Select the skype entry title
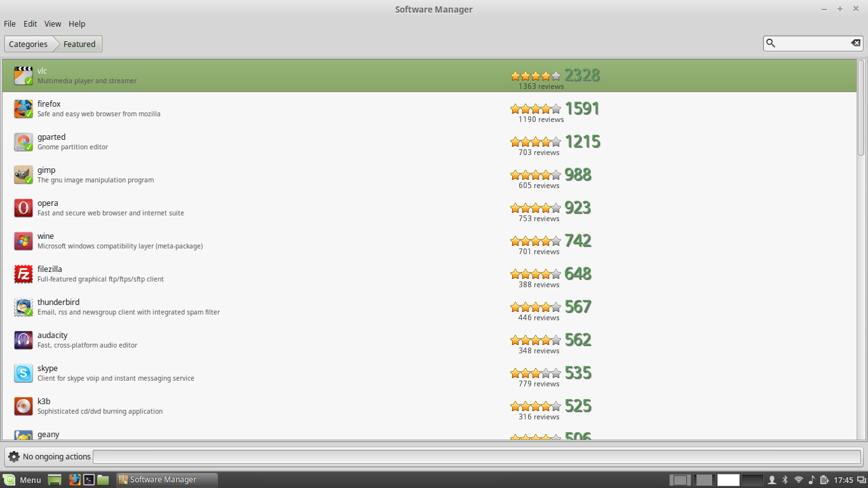Image resolution: width=868 pixels, height=488 pixels. tap(48, 368)
